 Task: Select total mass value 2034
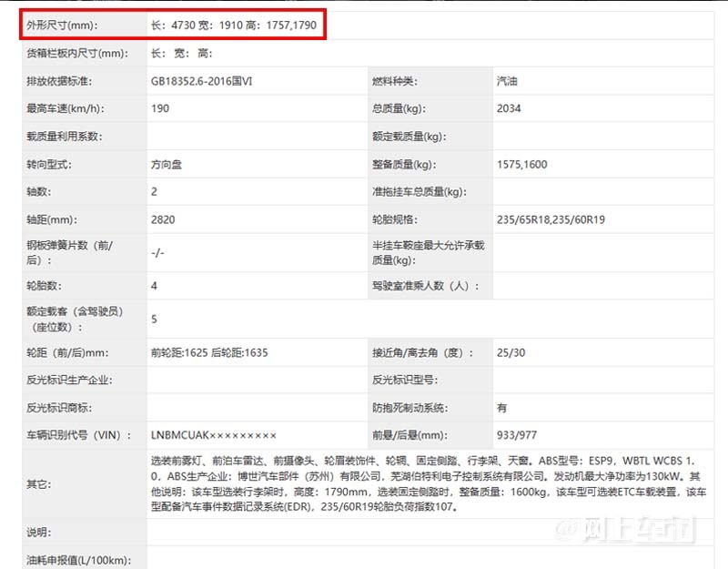(x=509, y=108)
